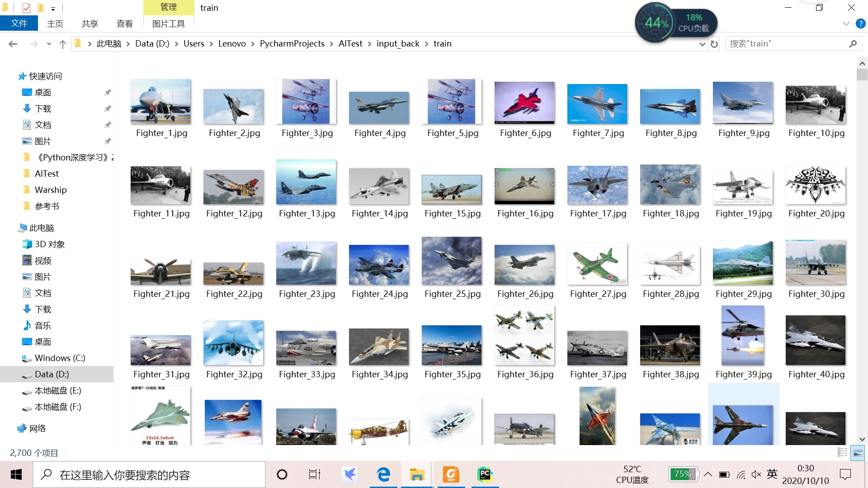Screen dimensions: 868x488
Task: Click the Cortana circle icon
Action: pyautogui.click(x=282, y=474)
